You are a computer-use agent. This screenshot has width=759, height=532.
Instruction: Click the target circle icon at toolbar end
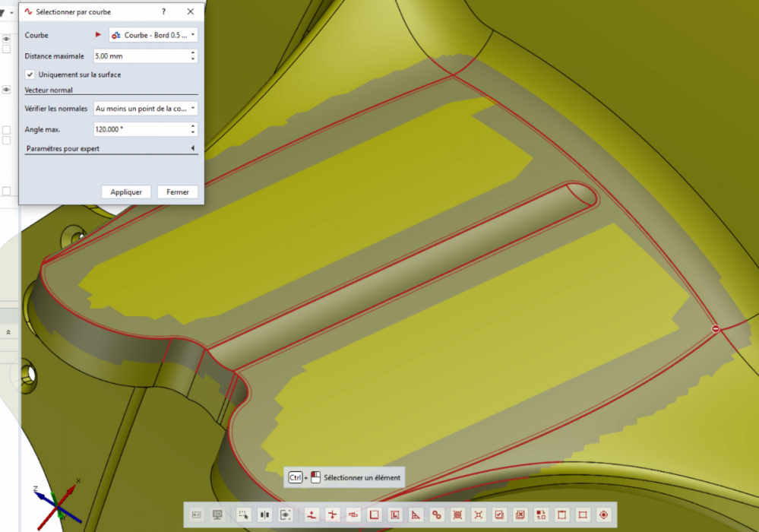(604, 515)
